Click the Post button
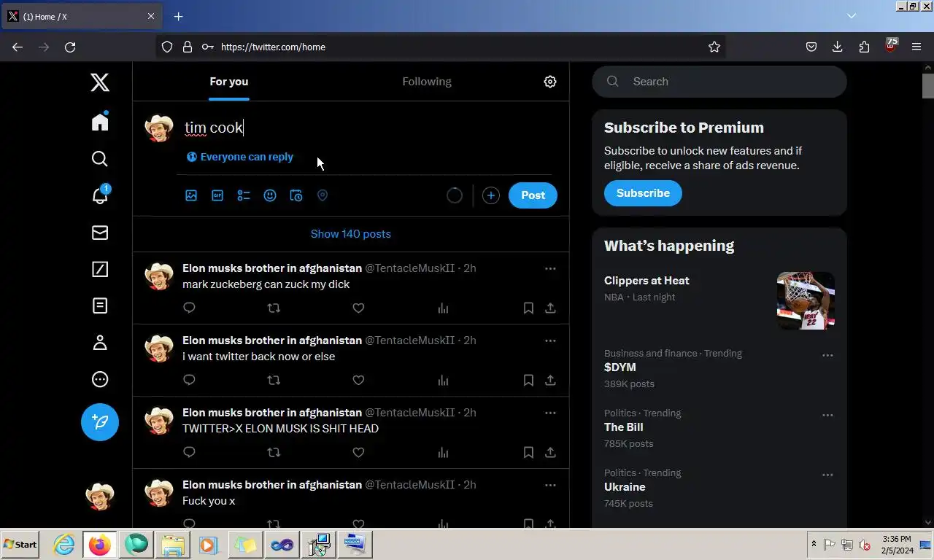934x560 pixels. 533,195
